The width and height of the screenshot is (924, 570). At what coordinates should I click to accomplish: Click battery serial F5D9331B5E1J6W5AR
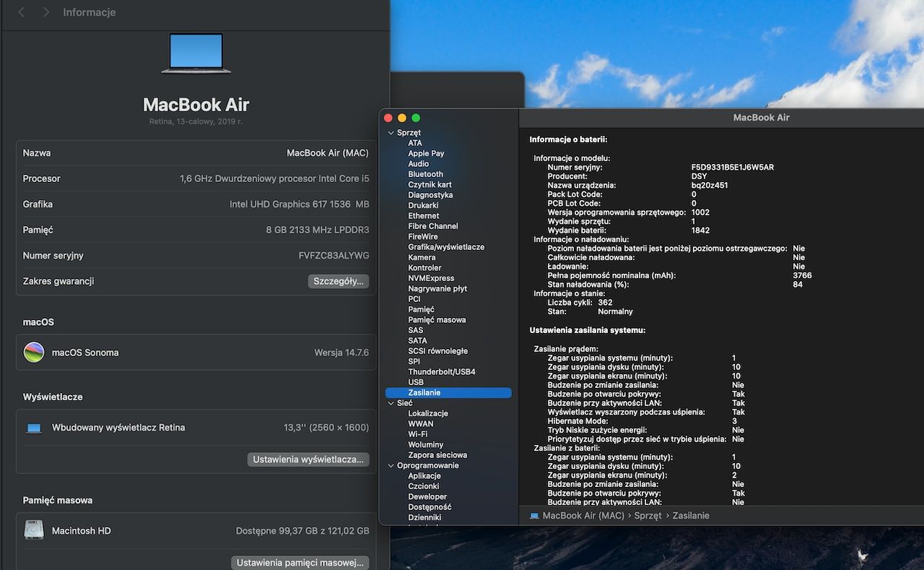(x=733, y=168)
